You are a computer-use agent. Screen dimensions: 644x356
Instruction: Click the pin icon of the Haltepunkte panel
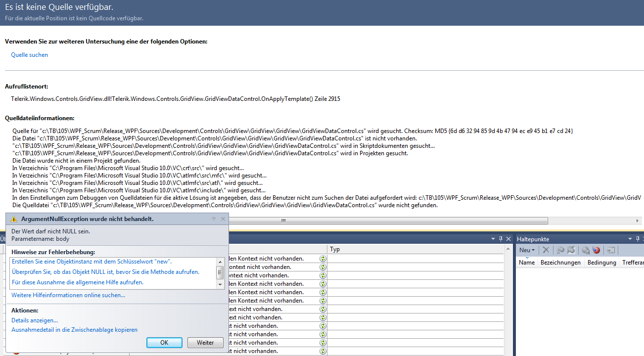(638, 239)
